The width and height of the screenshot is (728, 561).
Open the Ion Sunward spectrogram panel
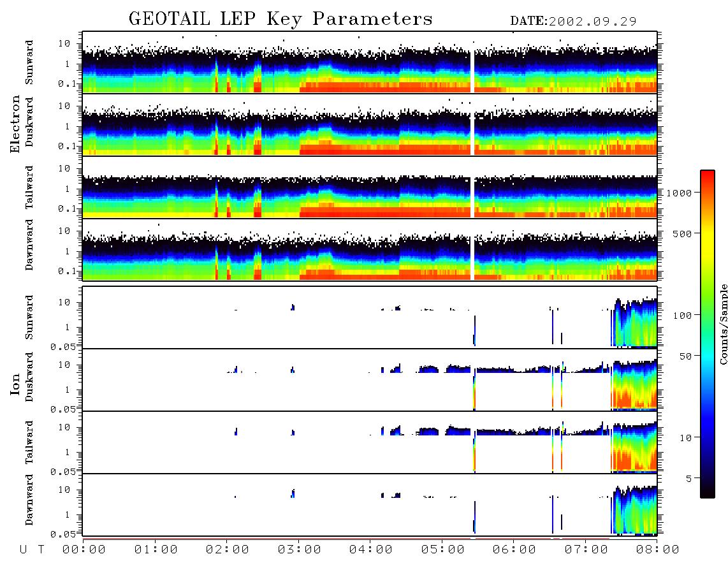pos(370,317)
